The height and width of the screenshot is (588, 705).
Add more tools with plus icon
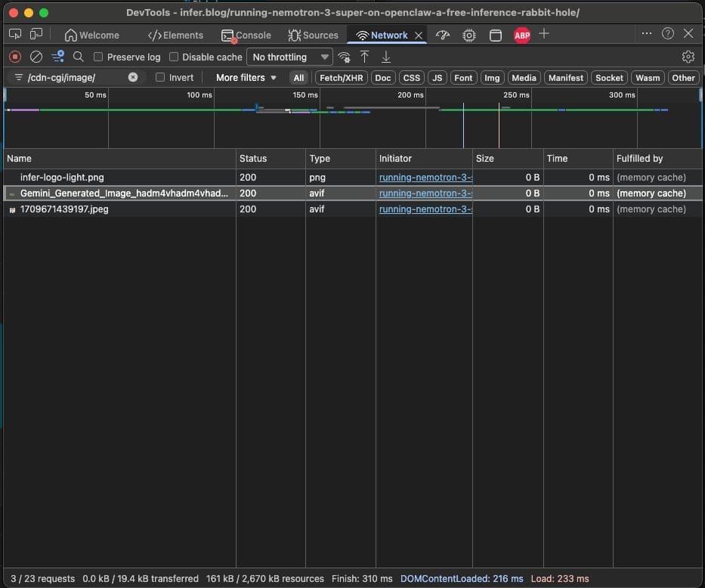[544, 34]
